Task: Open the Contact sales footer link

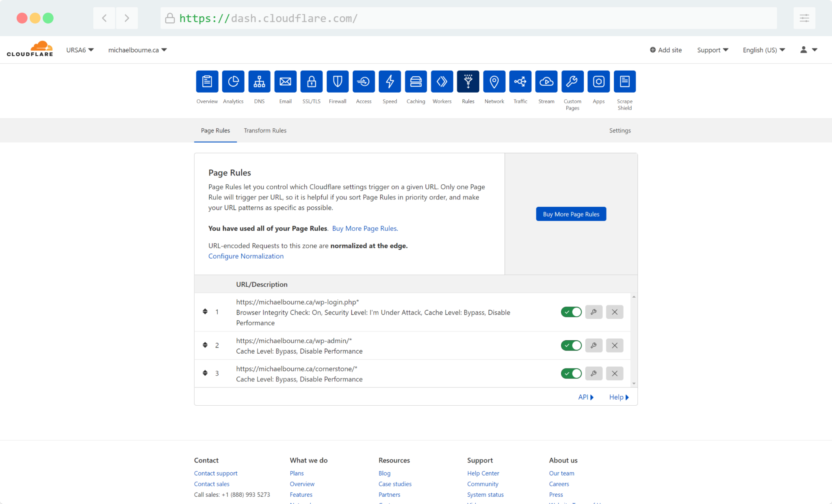Action: [x=212, y=484]
